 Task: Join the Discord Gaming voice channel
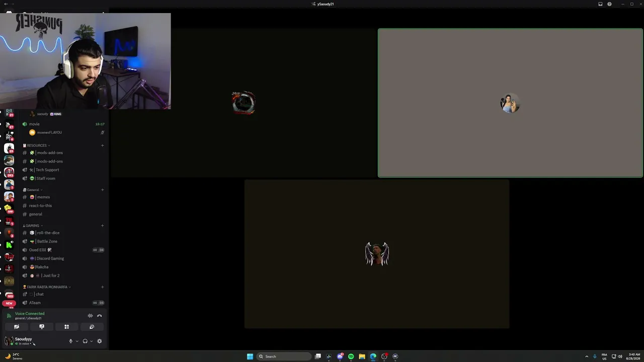63,258
